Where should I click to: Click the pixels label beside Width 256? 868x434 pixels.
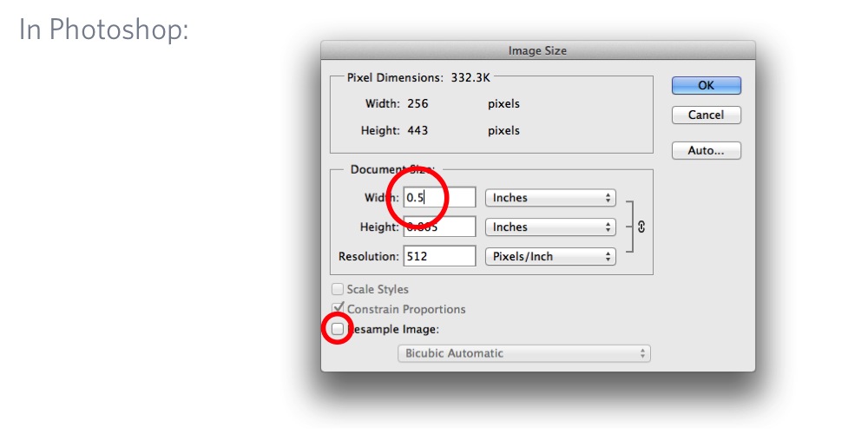(503, 104)
